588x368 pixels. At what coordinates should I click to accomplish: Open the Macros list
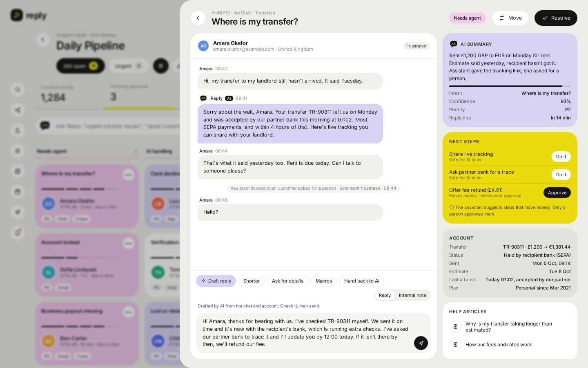324,281
